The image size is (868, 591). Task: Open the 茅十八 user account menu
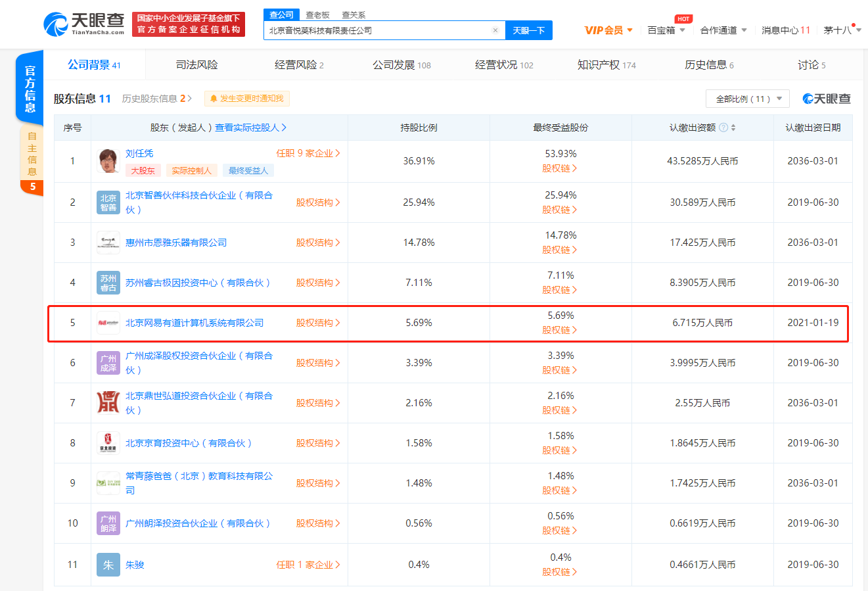click(x=842, y=30)
